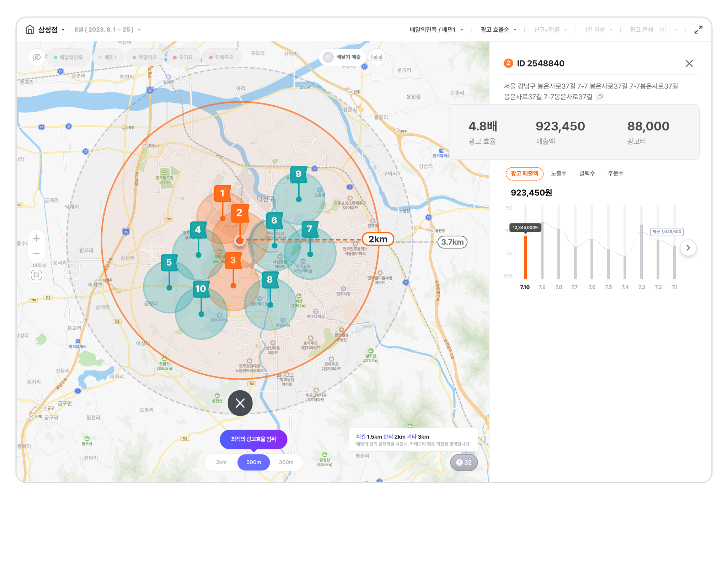Open the 1건 이상 order filter dropdown
Screen dimensions: 728x579
(x=598, y=30)
